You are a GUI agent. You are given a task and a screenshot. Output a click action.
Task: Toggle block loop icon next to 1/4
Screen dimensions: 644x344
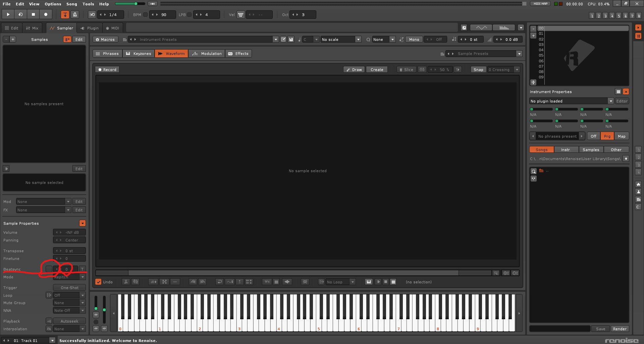pyautogui.click(x=92, y=14)
